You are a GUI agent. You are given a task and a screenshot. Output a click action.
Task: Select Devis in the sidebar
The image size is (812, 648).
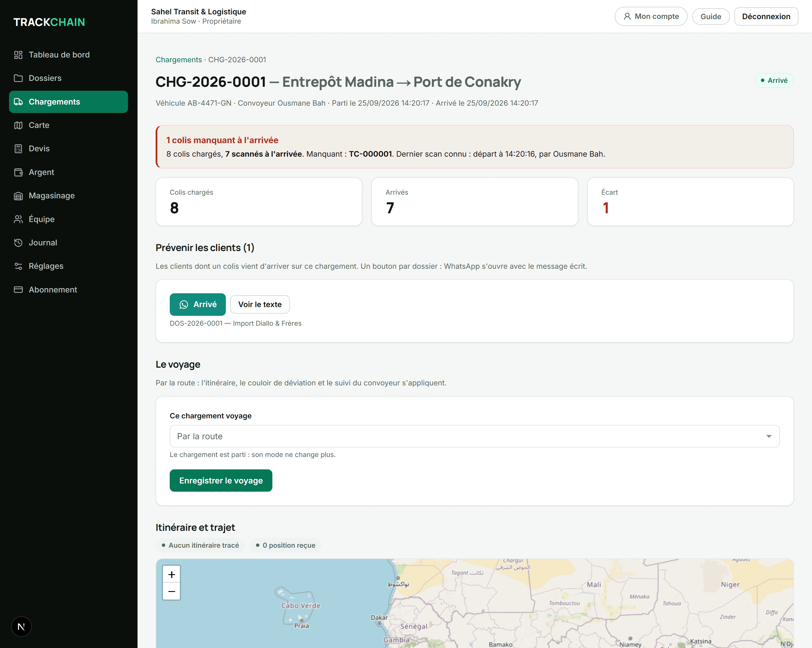click(69, 149)
